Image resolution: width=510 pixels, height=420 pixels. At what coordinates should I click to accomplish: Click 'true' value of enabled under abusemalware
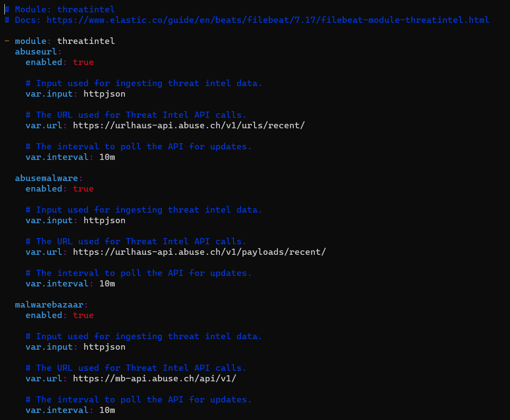tap(83, 189)
